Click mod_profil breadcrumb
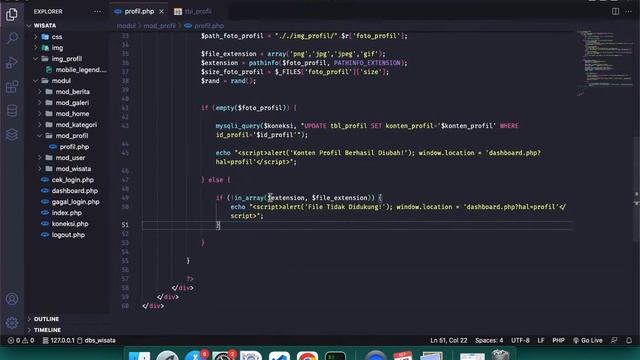Viewport: 640px width, 360px height. [160, 26]
